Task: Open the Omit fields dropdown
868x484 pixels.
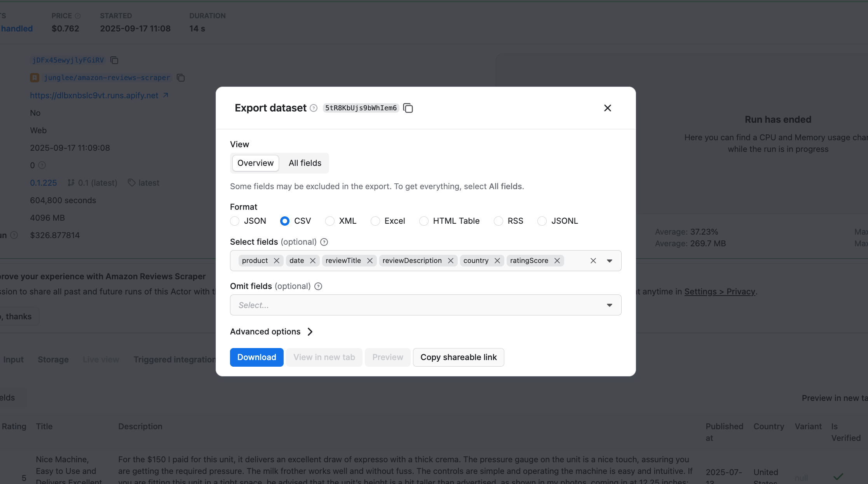Action: 609,305
